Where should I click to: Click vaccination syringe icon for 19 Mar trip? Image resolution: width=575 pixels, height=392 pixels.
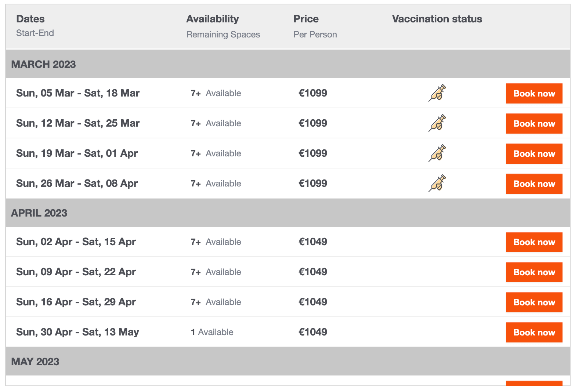click(437, 153)
